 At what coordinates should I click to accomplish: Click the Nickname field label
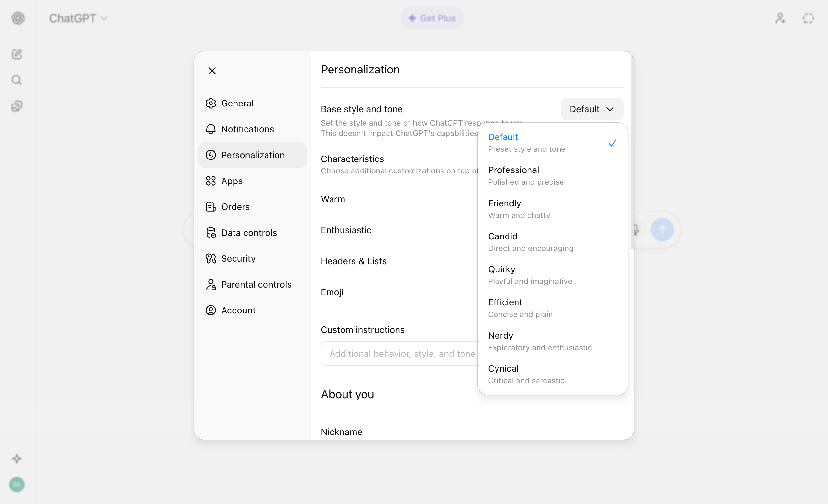(x=342, y=432)
